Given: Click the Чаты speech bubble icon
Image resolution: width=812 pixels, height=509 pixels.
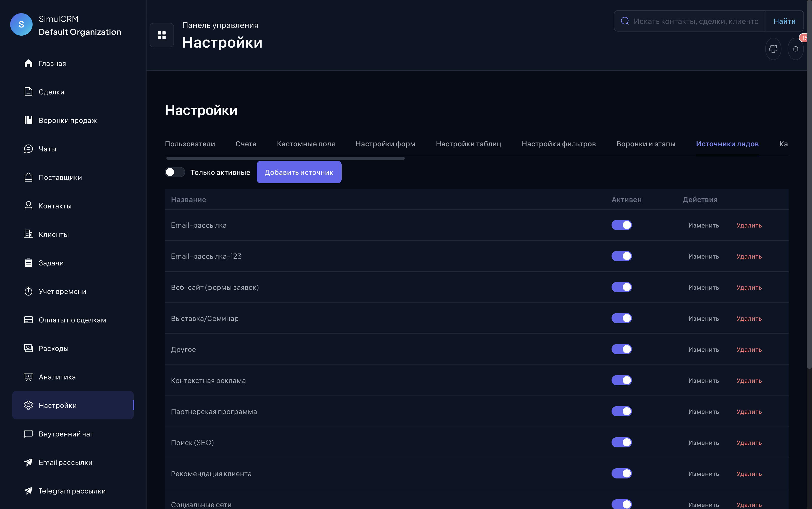Looking at the screenshot, I should coord(28,149).
